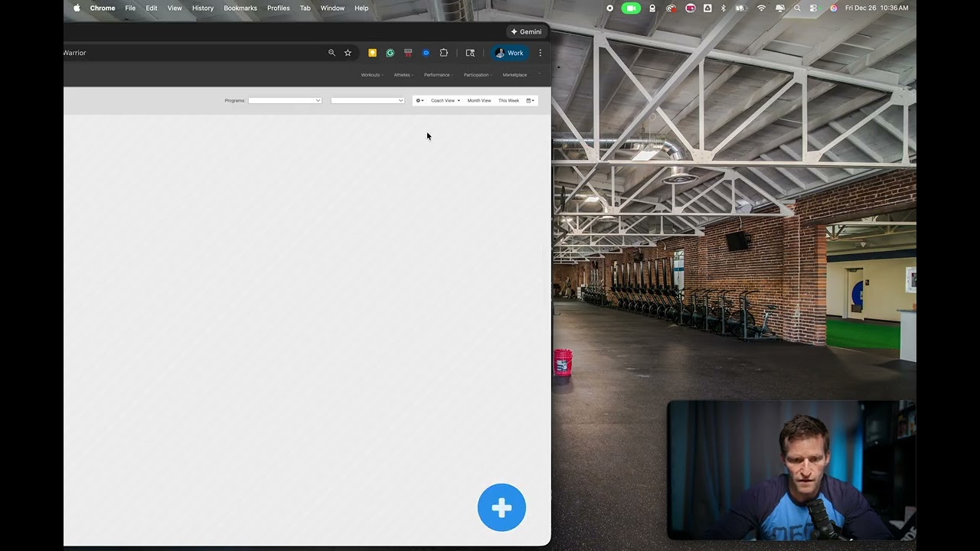Open the calendar date picker dropdown
This screenshot has width=980, height=551.
[x=530, y=100]
